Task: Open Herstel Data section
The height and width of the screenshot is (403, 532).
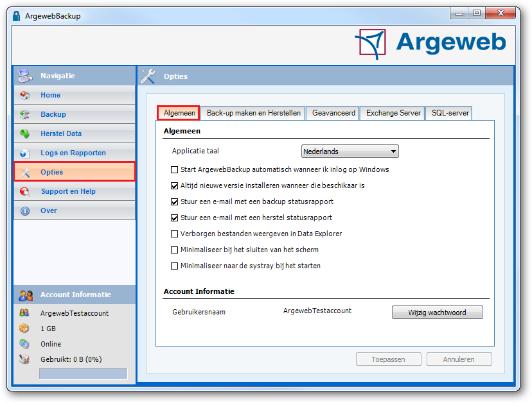Action: (x=75, y=133)
